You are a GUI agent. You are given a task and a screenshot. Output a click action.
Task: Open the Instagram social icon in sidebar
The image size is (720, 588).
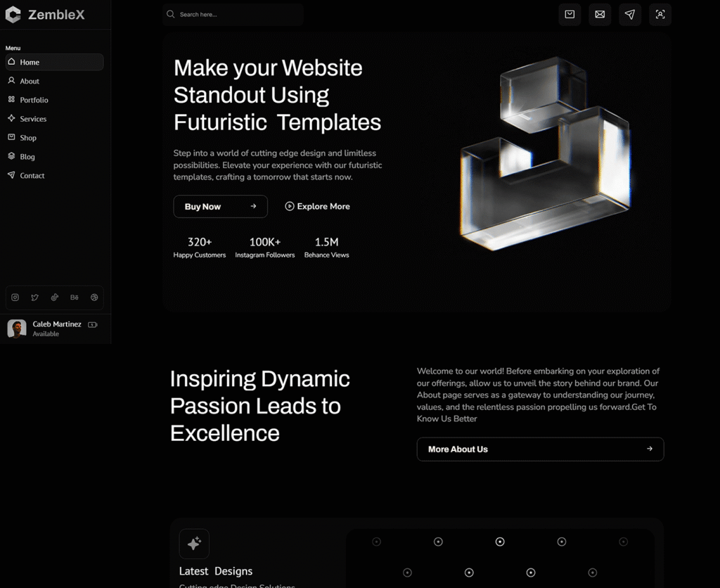(x=15, y=298)
